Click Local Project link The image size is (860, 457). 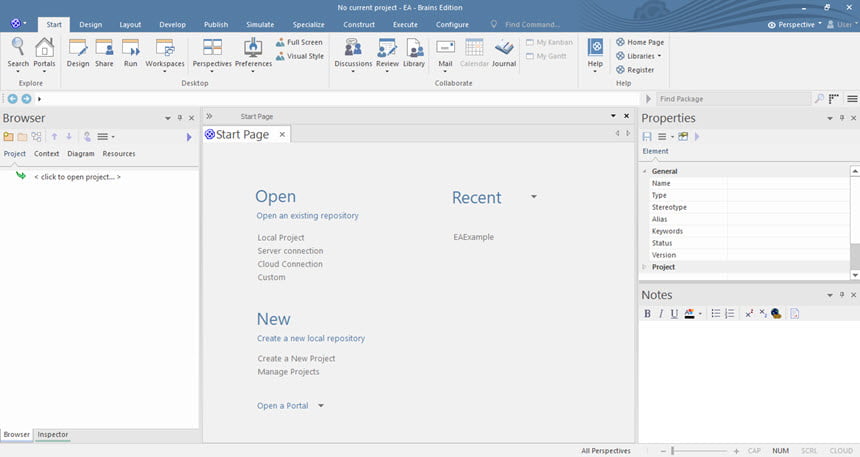281,238
